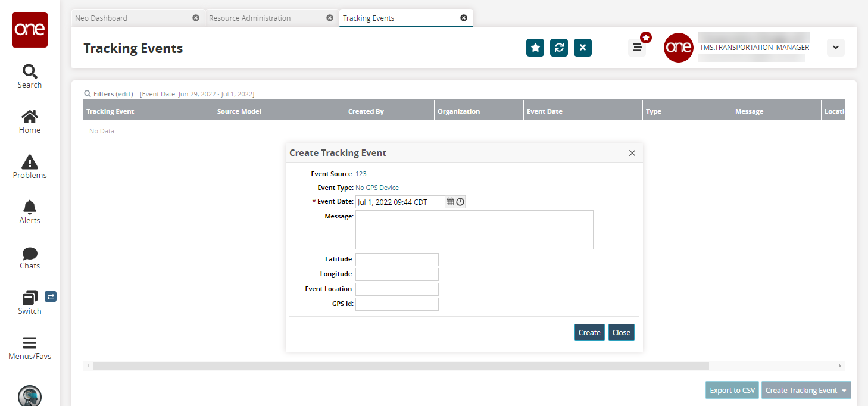
Task: Click into the Latitude input field
Action: point(396,260)
